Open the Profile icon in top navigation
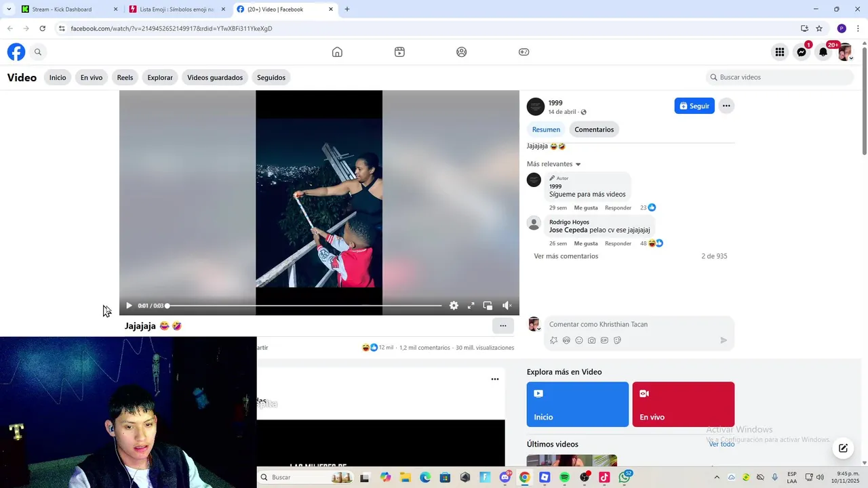This screenshot has height=488, width=868. 462,52
